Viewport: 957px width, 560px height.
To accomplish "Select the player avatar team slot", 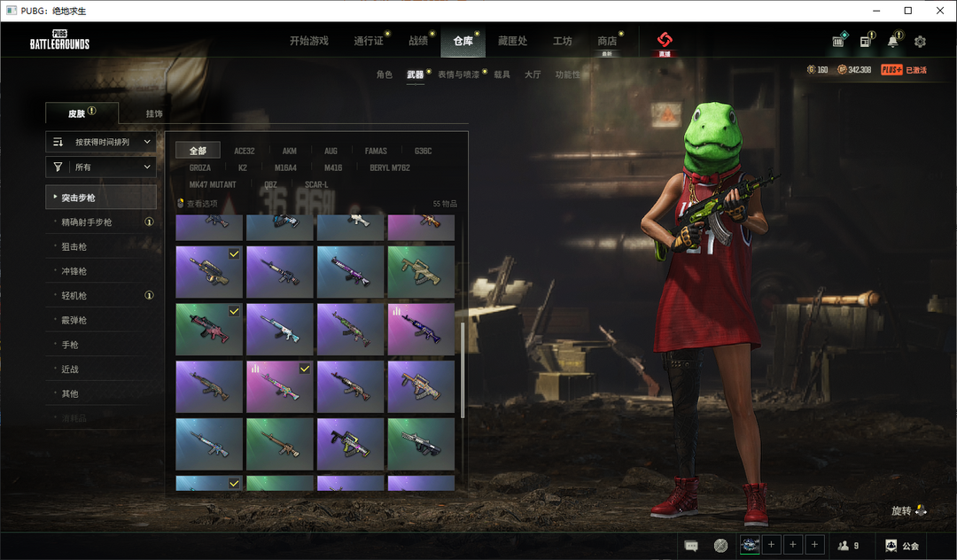I will (x=751, y=545).
